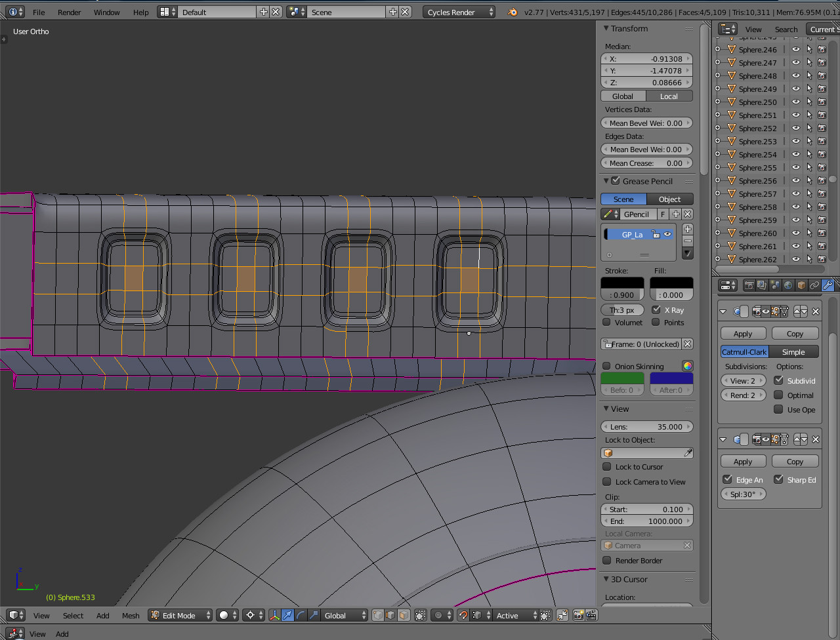Switch to face select mode
Image resolution: width=840 pixels, height=640 pixels.
pos(404,615)
